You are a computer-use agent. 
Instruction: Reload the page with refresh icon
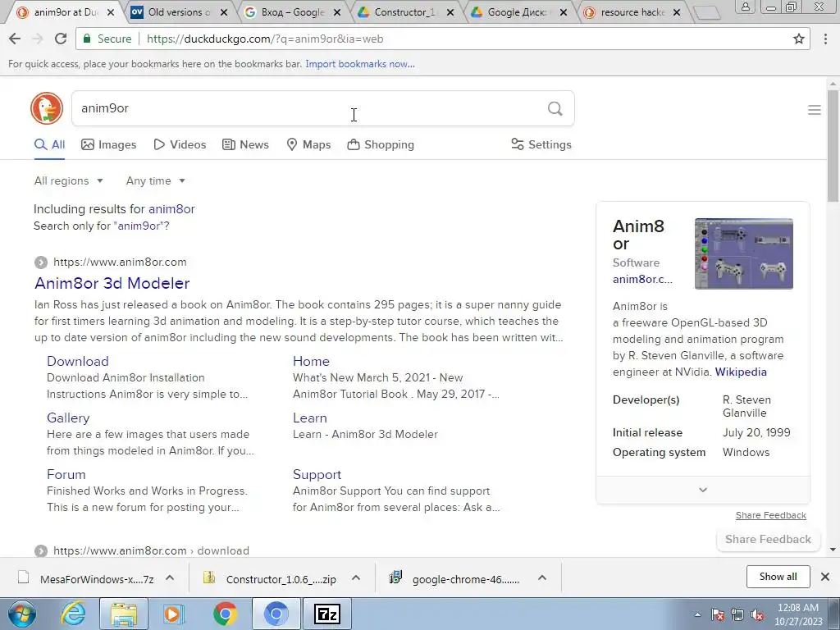61,39
